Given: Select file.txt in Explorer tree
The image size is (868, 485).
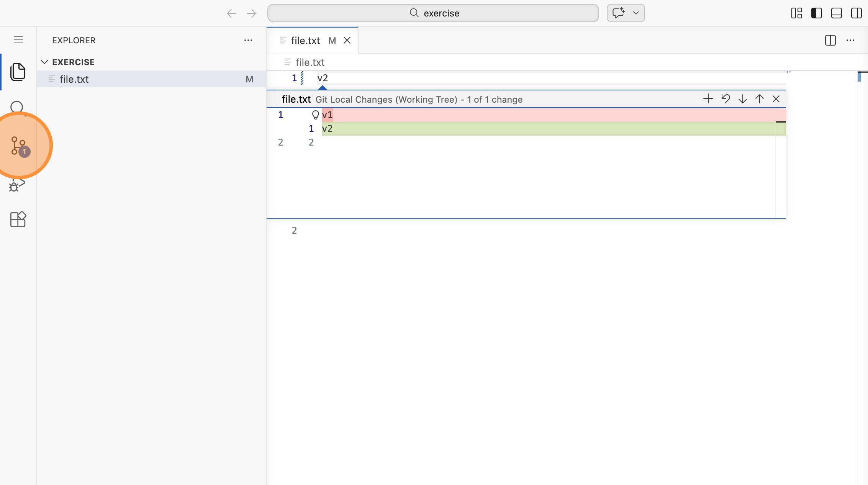Looking at the screenshot, I should click(74, 79).
